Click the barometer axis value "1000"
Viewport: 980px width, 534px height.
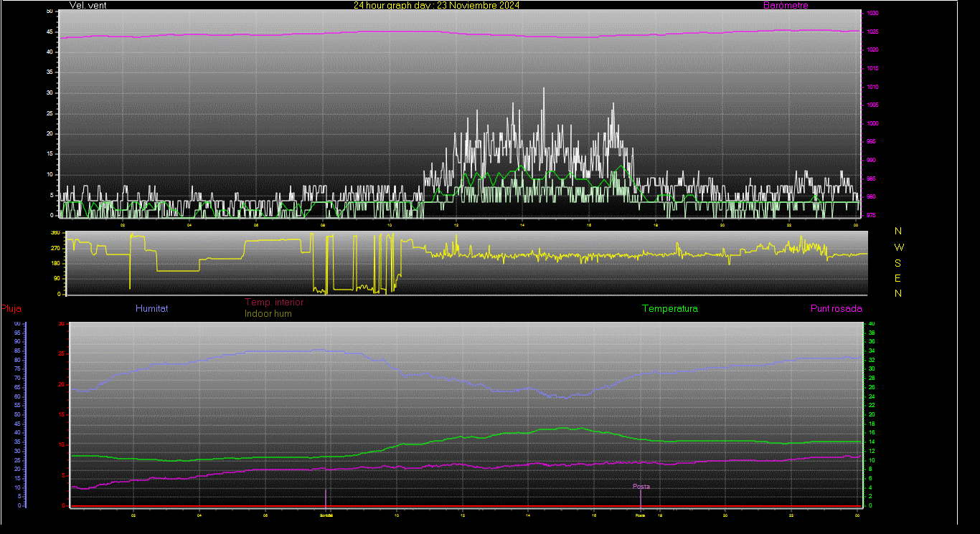pos(872,123)
